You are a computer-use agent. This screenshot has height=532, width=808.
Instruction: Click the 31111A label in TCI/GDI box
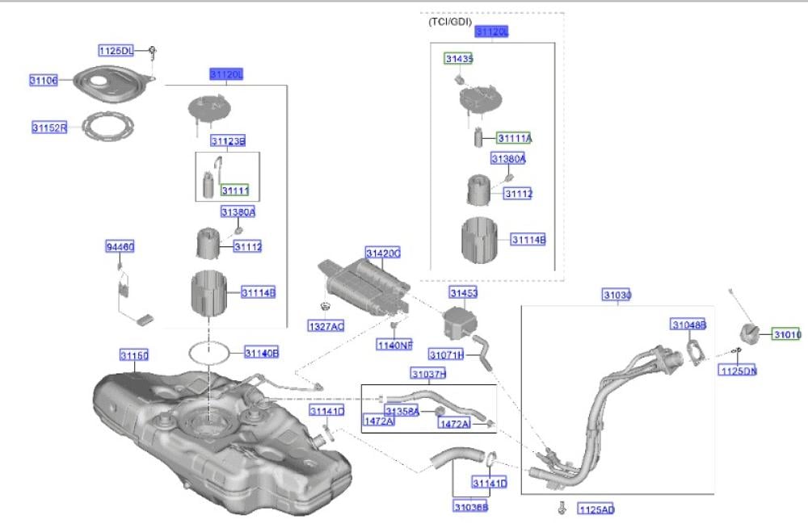click(x=514, y=138)
